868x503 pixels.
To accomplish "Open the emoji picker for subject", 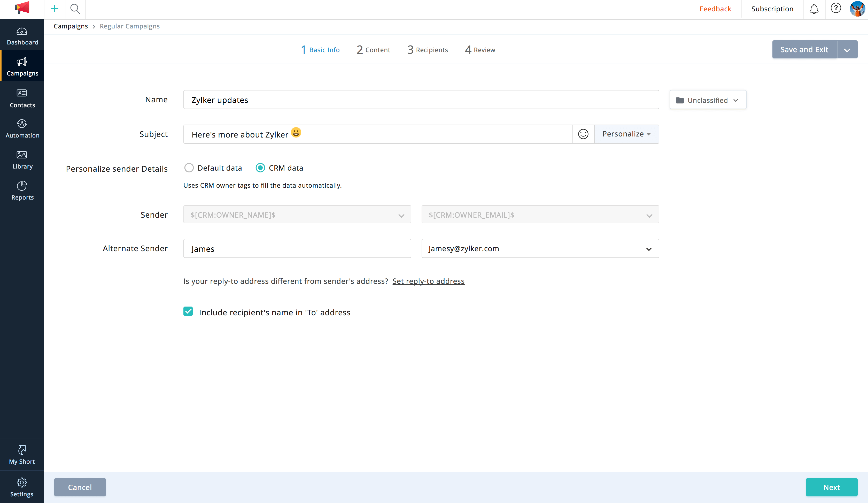I will tap(583, 134).
